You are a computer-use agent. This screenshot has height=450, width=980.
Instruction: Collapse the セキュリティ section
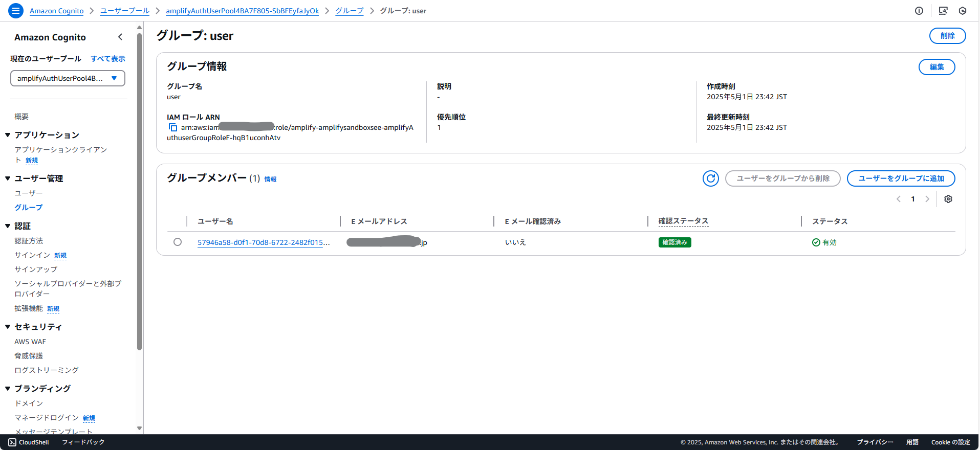pos(8,327)
